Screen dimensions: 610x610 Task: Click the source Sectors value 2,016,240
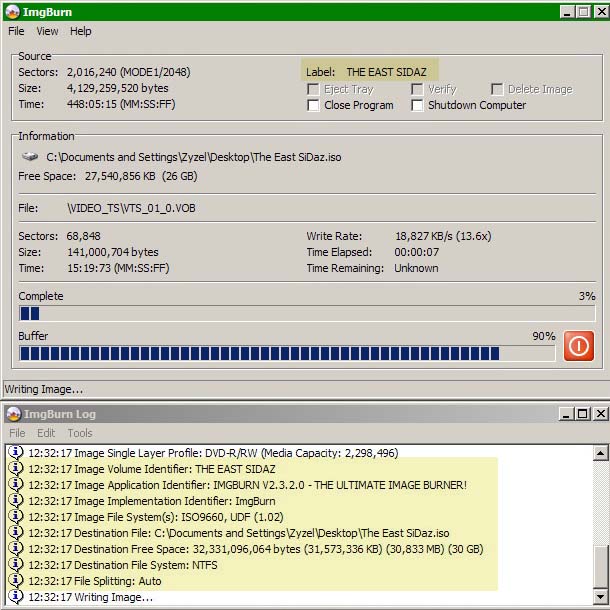[128, 72]
